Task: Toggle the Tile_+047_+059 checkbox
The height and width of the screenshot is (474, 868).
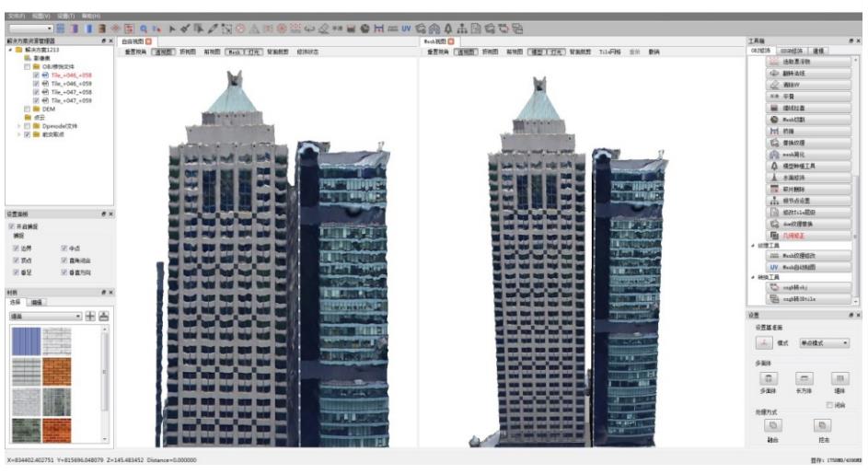Action: click(x=36, y=100)
